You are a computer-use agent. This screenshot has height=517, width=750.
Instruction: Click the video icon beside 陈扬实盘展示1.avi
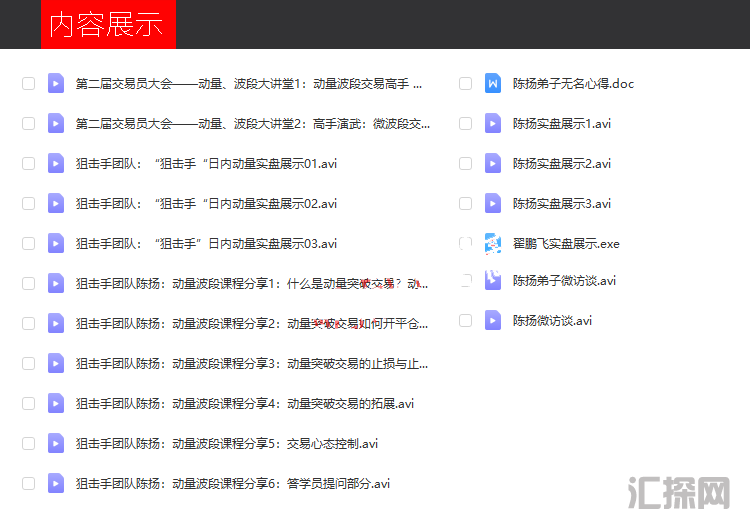click(x=492, y=123)
